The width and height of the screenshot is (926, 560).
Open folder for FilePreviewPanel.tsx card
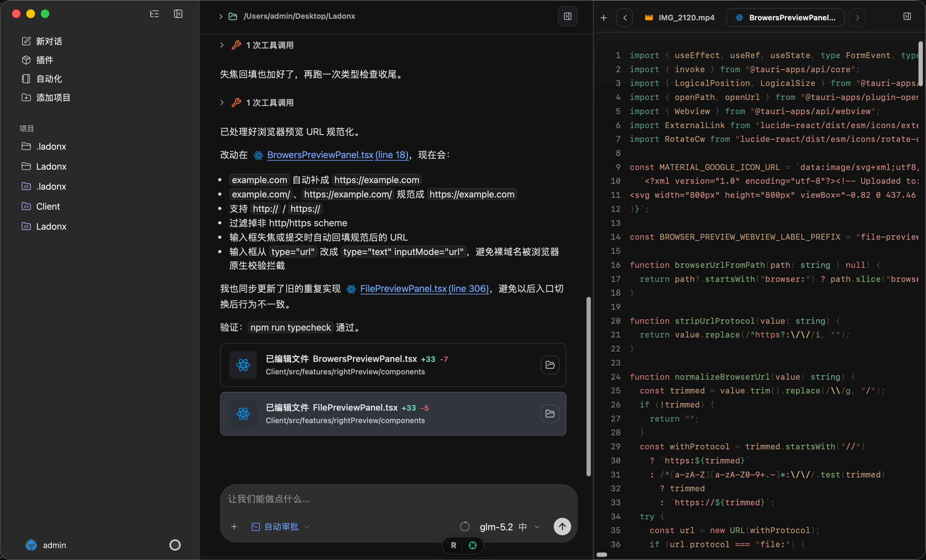[x=550, y=413]
